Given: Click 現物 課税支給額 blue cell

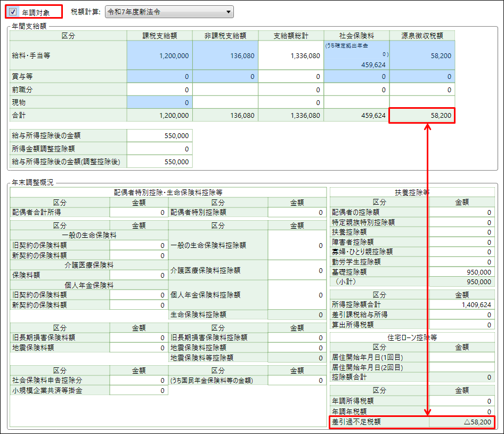Looking at the screenshot, I should [159, 103].
